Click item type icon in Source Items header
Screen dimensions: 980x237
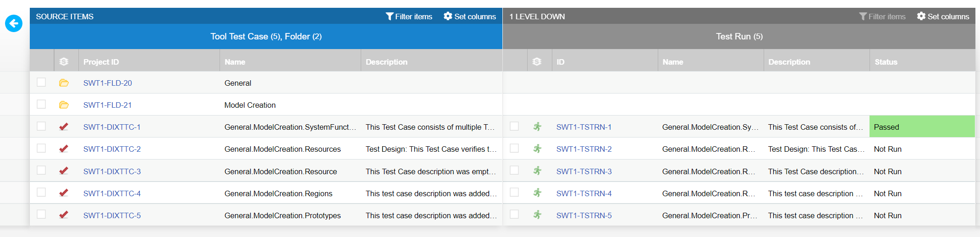tap(64, 61)
